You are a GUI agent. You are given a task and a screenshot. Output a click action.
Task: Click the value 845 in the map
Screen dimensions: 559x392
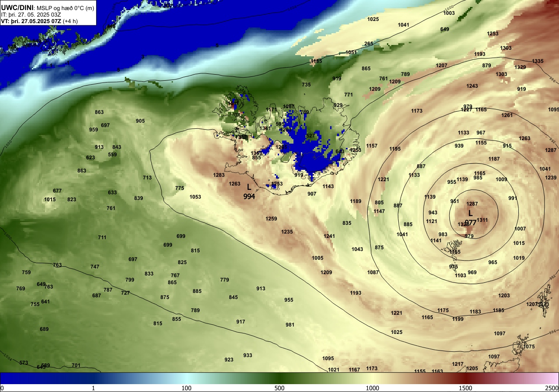[233, 297]
